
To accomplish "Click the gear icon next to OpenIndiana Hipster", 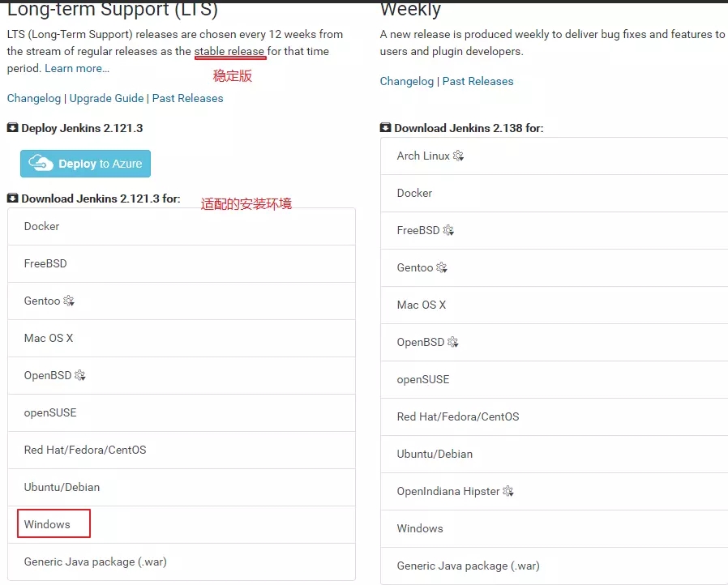I will coord(508,491).
